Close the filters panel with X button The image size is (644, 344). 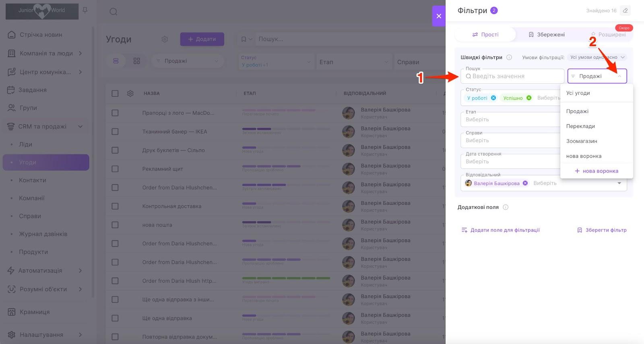tap(439, 16)
